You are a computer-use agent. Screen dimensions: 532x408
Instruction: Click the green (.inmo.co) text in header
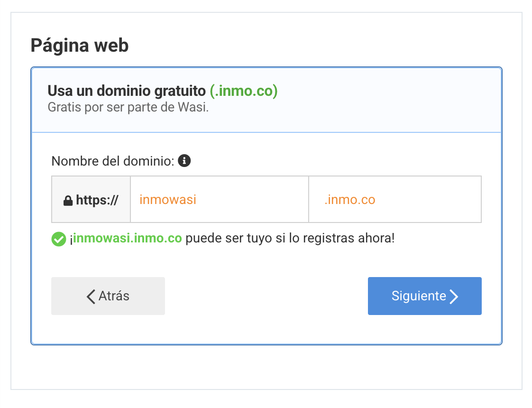pos(243,91)
